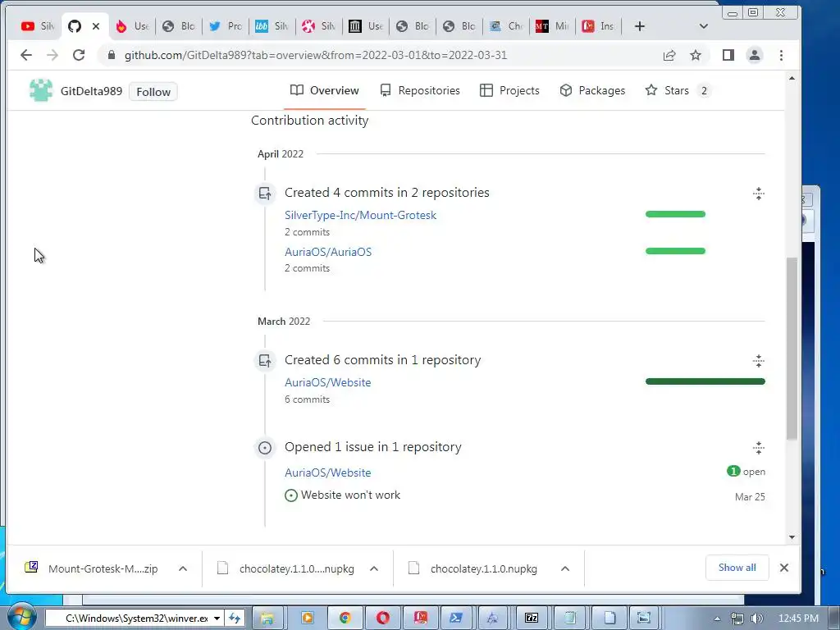Click Show all downloads
Viewport: 840px width, 630px height.
(737, 568)
